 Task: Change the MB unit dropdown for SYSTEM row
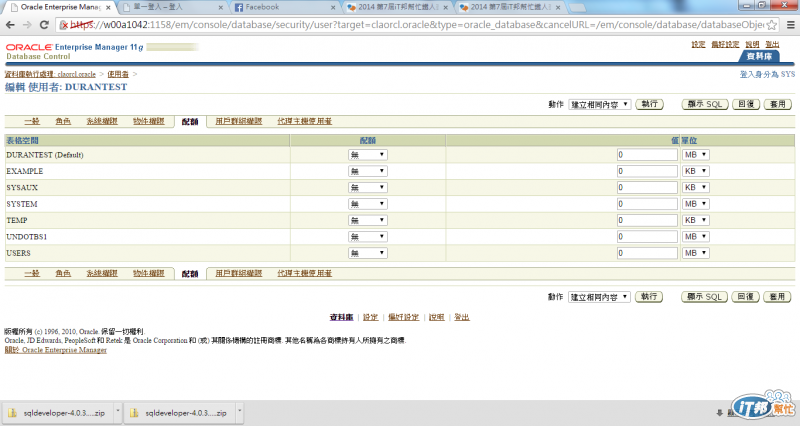tap(695, 204)
